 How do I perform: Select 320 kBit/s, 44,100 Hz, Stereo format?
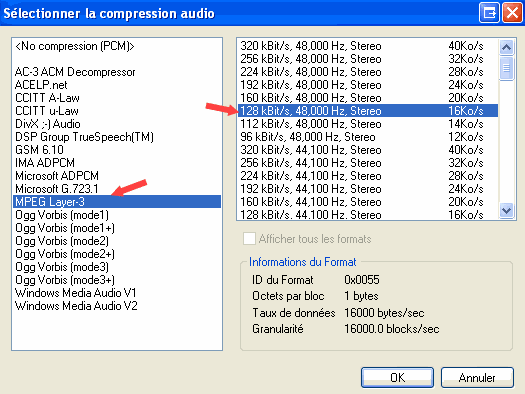tap(368, 150)
